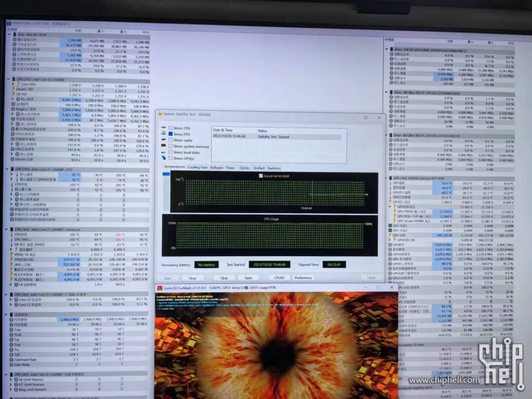Viewport: 532px width, 399px height.
Task: Click the Clear button in AIDA64
Action: [224, 278]
